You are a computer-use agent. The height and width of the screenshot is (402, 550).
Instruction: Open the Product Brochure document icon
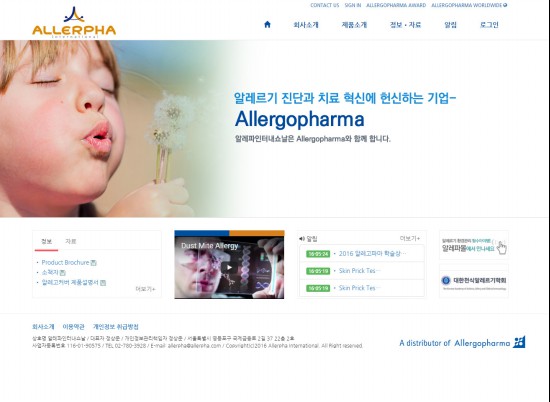pos(93,263)
